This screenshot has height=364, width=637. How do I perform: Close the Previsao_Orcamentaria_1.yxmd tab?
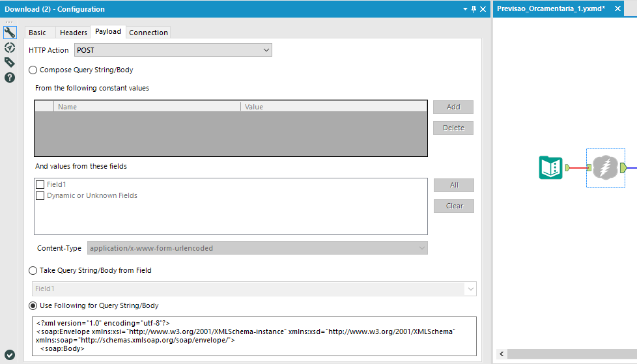pos(617,8)
